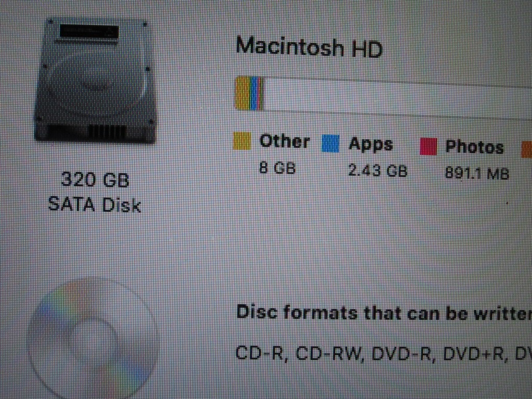Click the Disc formats that can be written heading
Image resolution: width=532 pixels, height=399 pixels.
coord(384,312)
